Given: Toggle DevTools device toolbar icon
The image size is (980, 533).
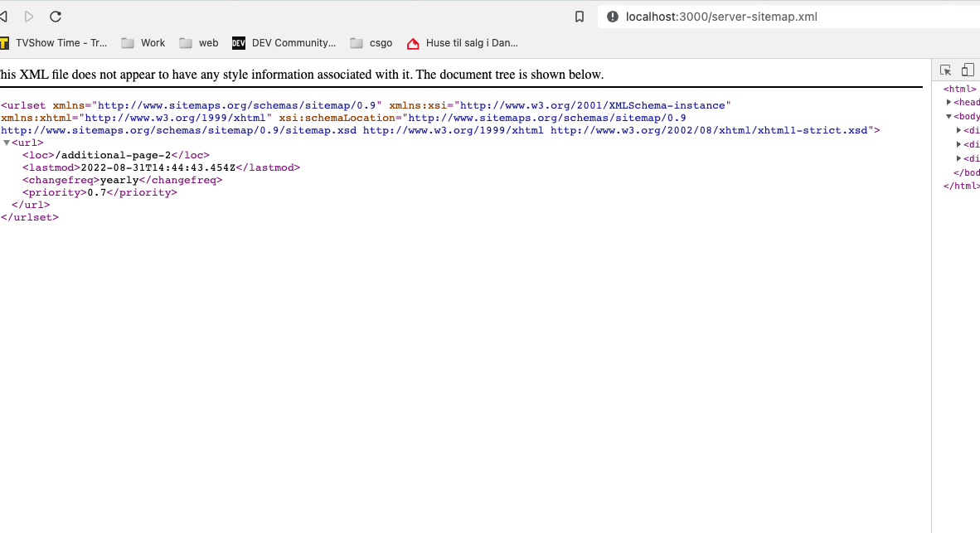Looking at the screenshot, I should (x=968, y=70).
